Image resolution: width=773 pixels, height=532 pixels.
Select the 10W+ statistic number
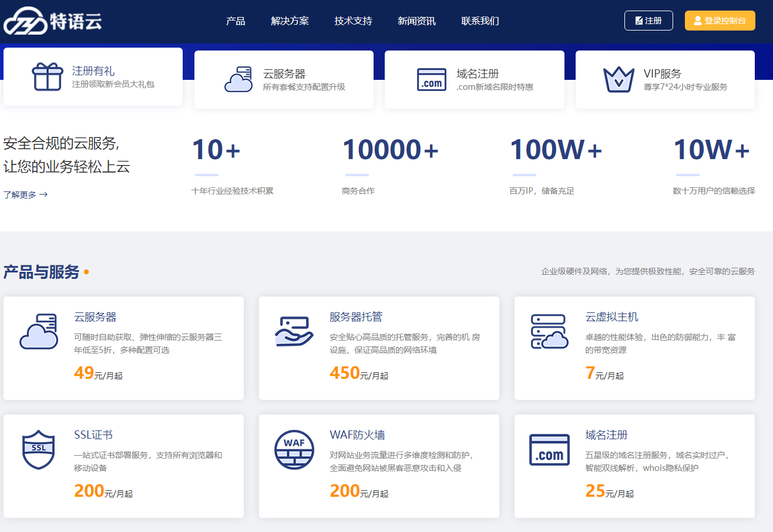(711, 150)
